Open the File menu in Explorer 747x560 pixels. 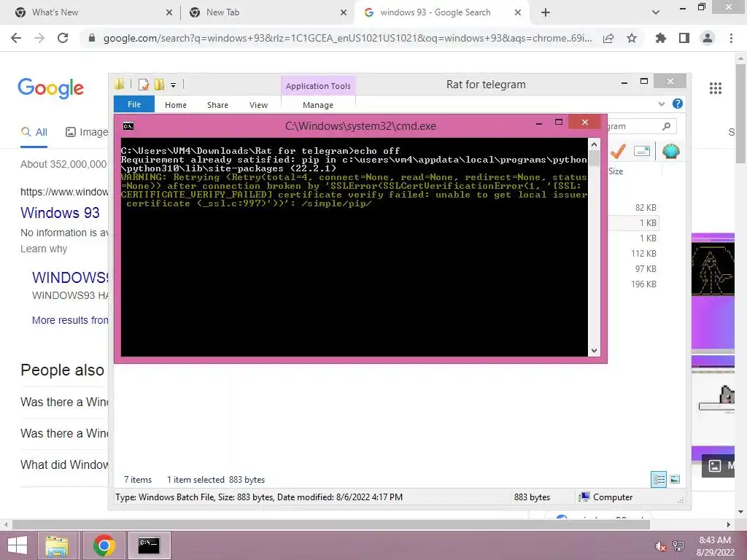134,104
